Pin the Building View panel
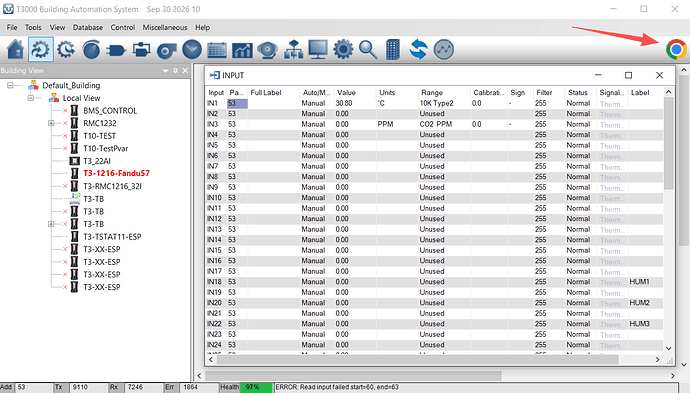This screenshot has width=690, height=393. click(x=175, y=70)
